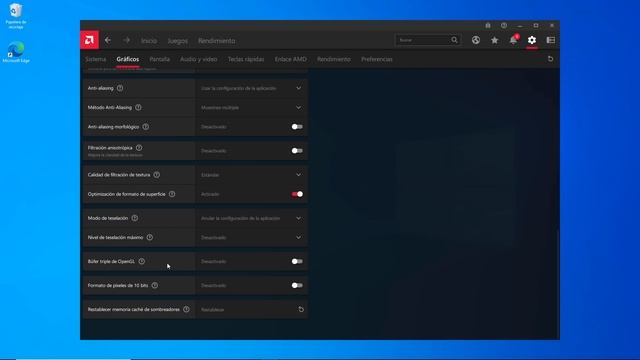Enable Filtración anisotrópica switch

(x=297, y=151)
